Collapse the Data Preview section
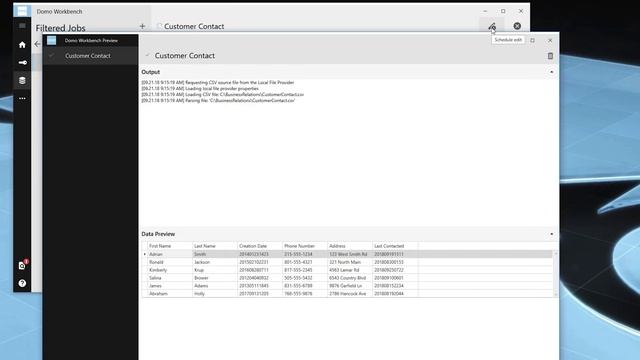640x360 pixels. pos(551,234)
